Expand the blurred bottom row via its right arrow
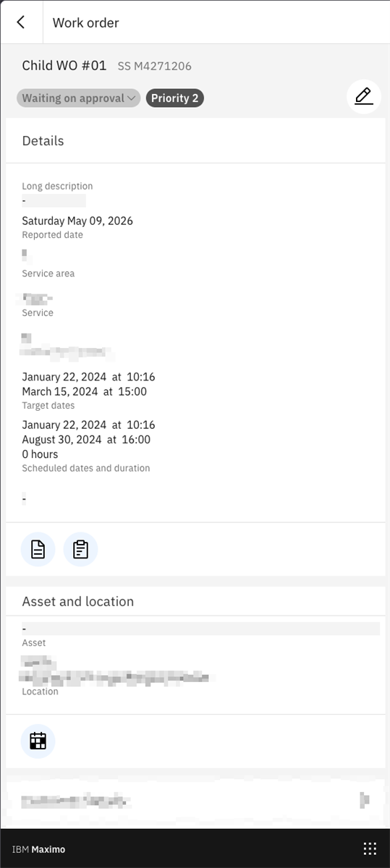Viewport: 390px width, 868px height. coord(365,799)
